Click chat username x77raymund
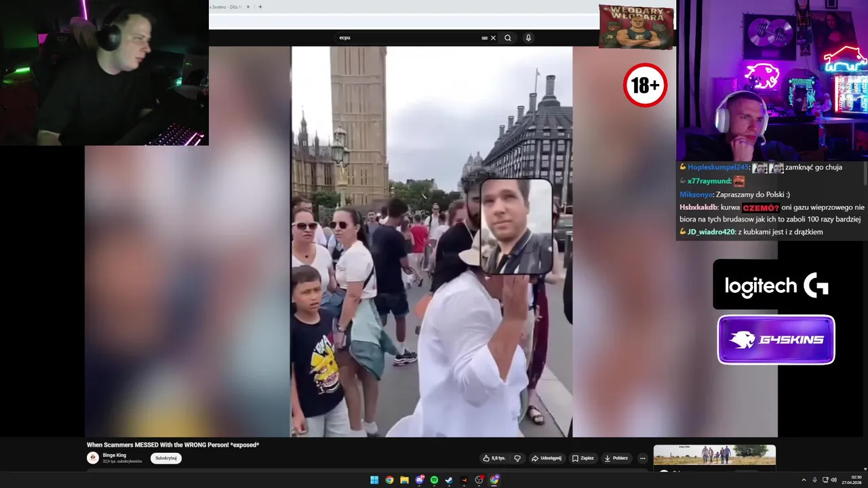Viewport: 868px width, 488px height. [709, 181]
